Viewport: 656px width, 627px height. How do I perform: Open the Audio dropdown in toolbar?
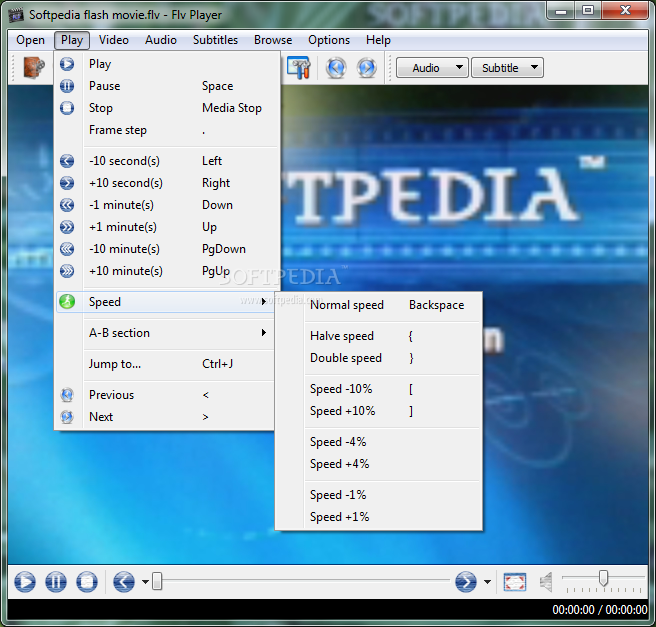(432, 68)
